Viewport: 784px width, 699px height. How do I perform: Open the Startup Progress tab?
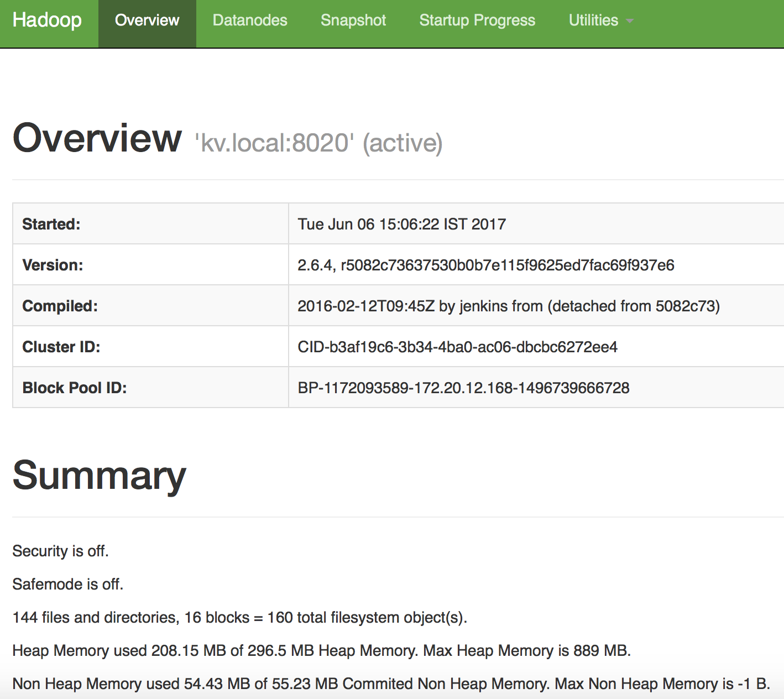(x=477, y=20)
